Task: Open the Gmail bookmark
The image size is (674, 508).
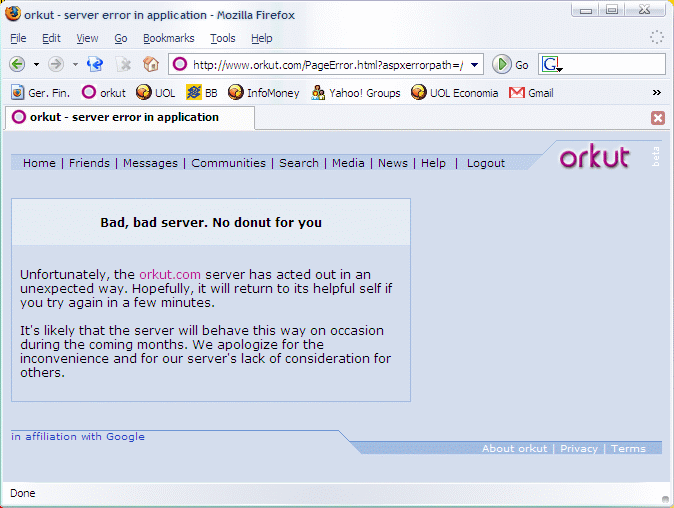Action: [x=531, y=93]
